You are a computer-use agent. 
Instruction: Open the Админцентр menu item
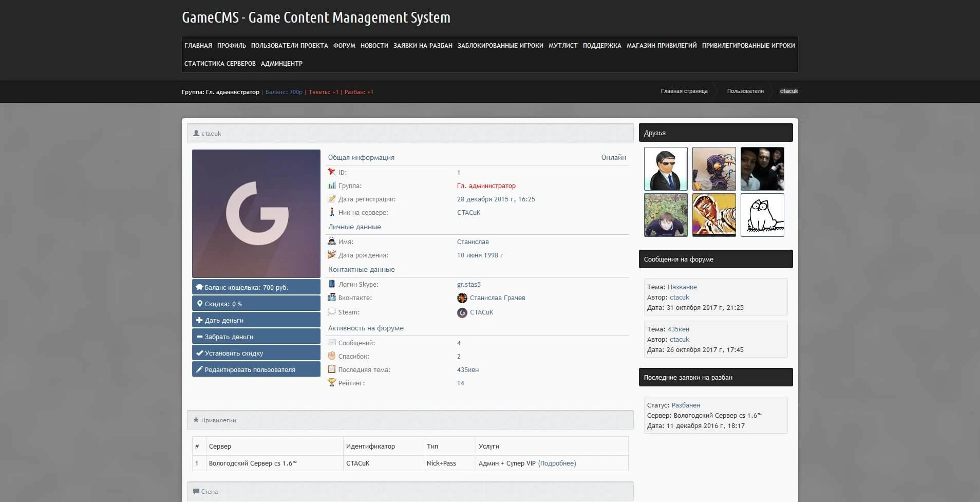coord(281,64)
